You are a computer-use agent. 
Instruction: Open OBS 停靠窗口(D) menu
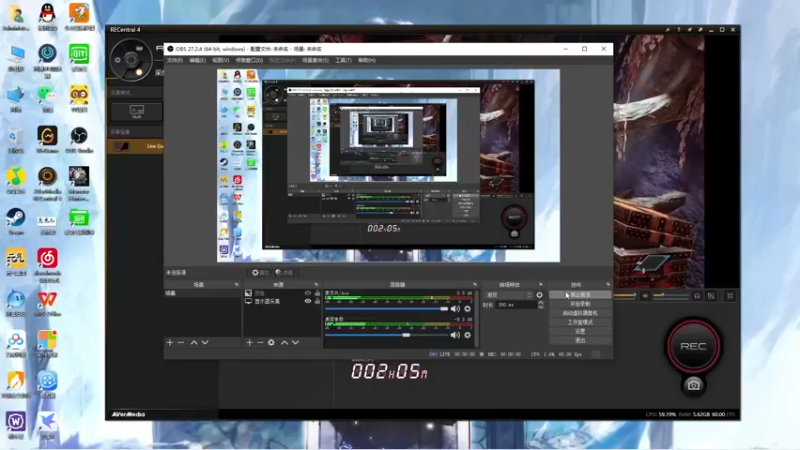[x=249, y=60]
